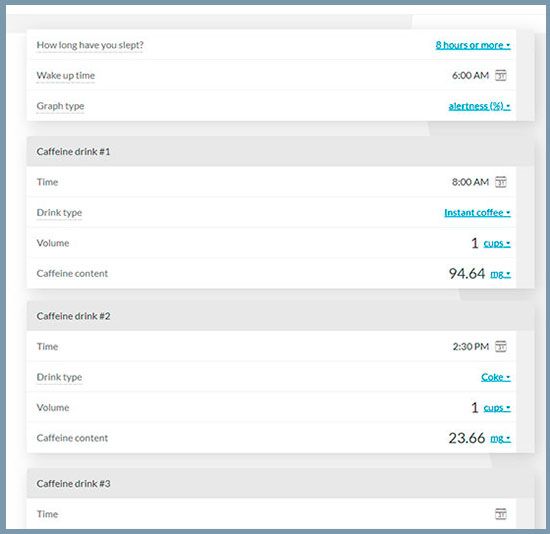Viewport: 550px width, 534px height.
Task: Open the time picker icon for Wake up time
Action: (501, 75)
